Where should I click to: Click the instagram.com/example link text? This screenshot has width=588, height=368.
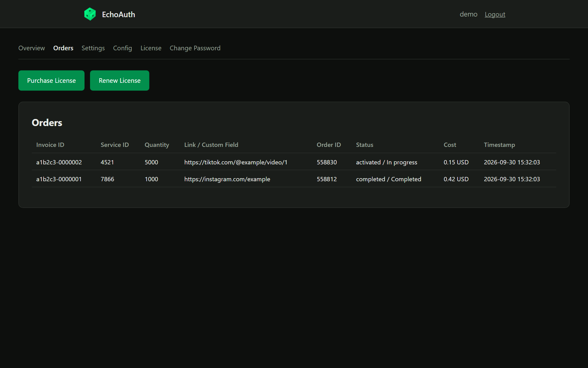point(227,179)
